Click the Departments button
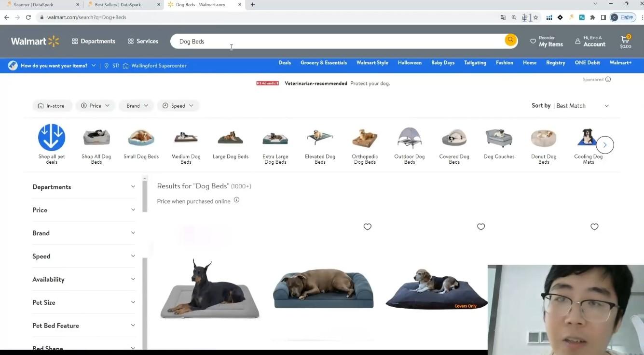 94,42
